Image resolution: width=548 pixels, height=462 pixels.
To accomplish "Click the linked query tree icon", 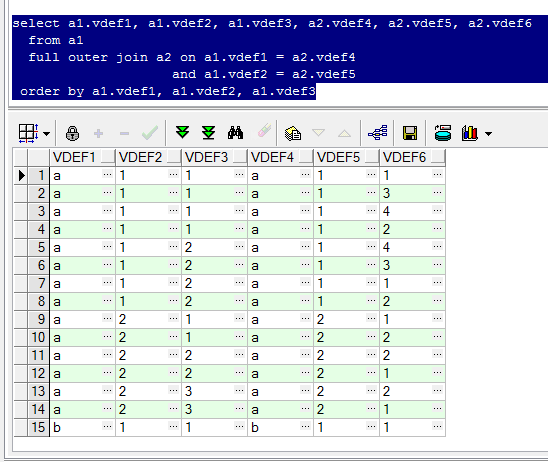I will pos(377,133).
